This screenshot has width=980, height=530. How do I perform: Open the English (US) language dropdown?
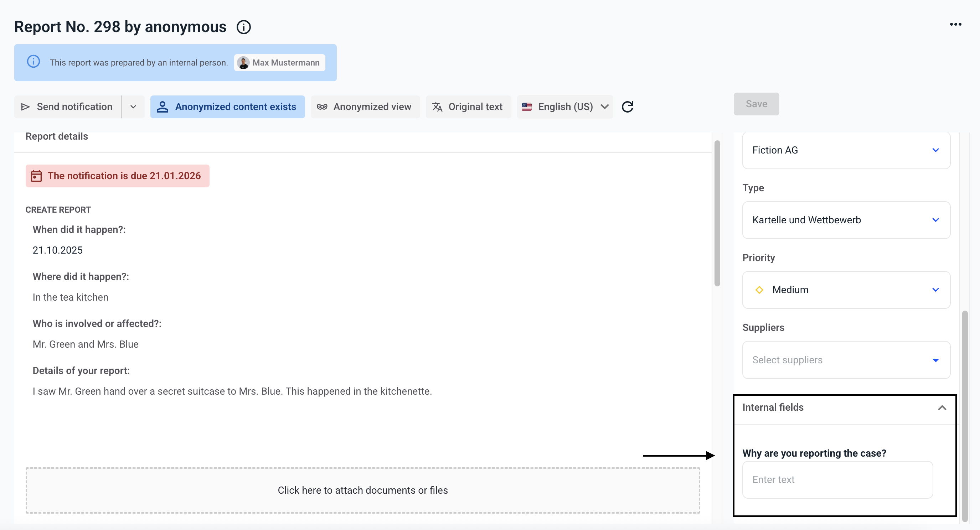[x=565, y=107]
